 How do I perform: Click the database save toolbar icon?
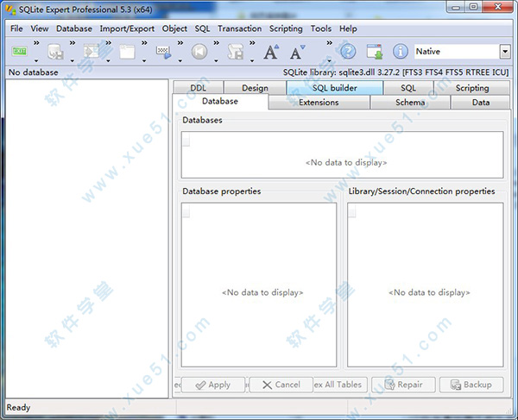[55, 52]
